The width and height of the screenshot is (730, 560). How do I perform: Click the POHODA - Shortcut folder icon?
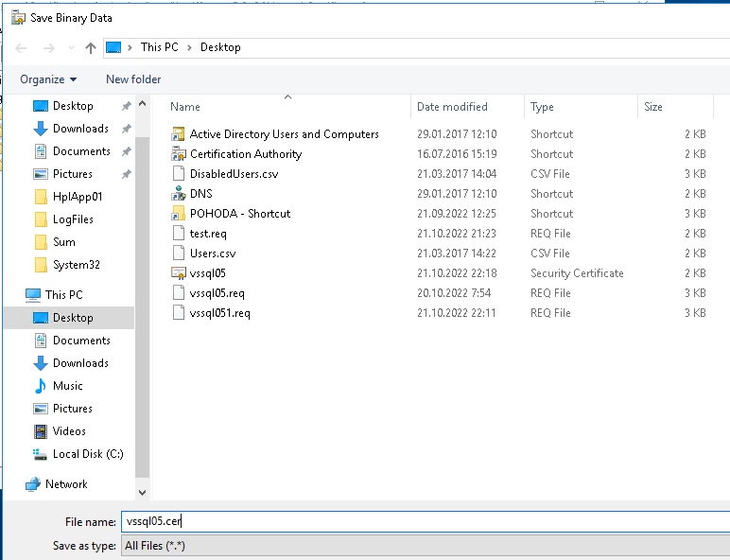179,214
